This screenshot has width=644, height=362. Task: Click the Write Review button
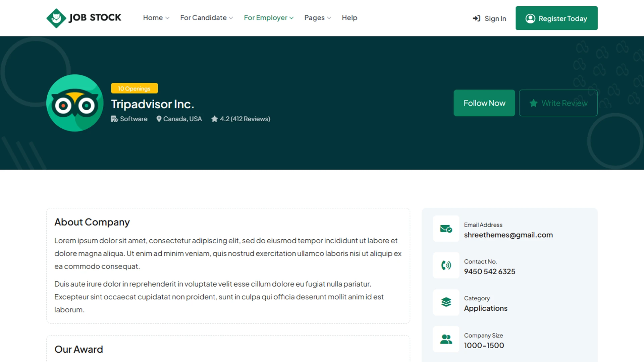click(558, 103)
